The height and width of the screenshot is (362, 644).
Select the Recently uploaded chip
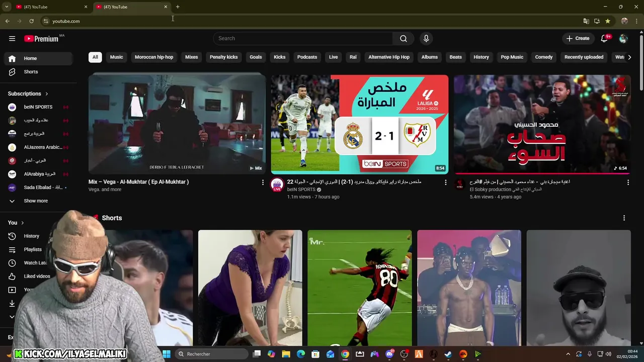point(584,57)
